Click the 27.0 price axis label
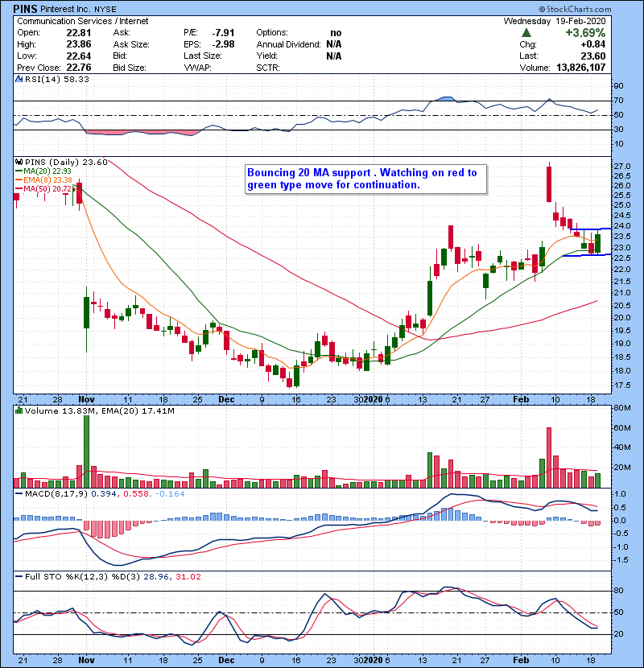The image size is (644, 668). pos(621,166)
